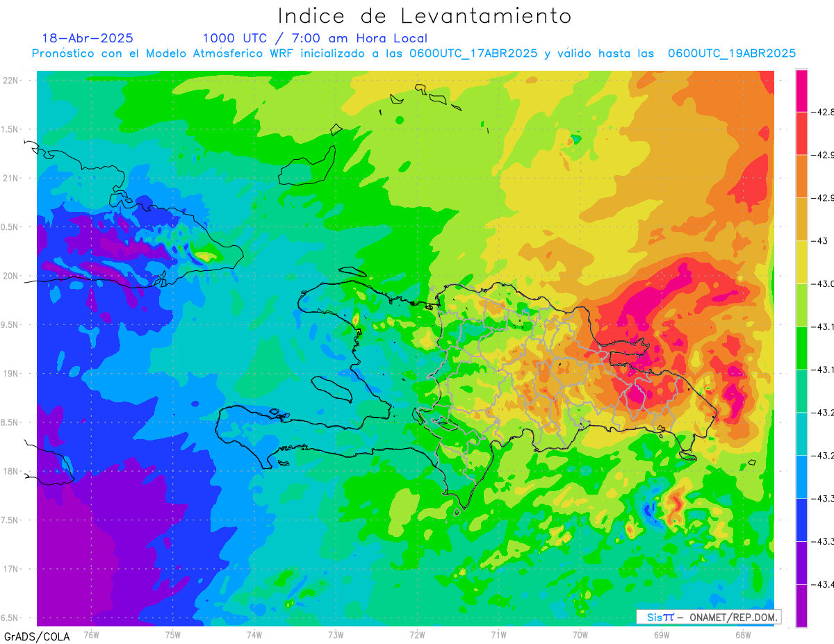The image size is (834, 644).
Task: Click the '22N' latitude label
Action: tap(11, 81)
